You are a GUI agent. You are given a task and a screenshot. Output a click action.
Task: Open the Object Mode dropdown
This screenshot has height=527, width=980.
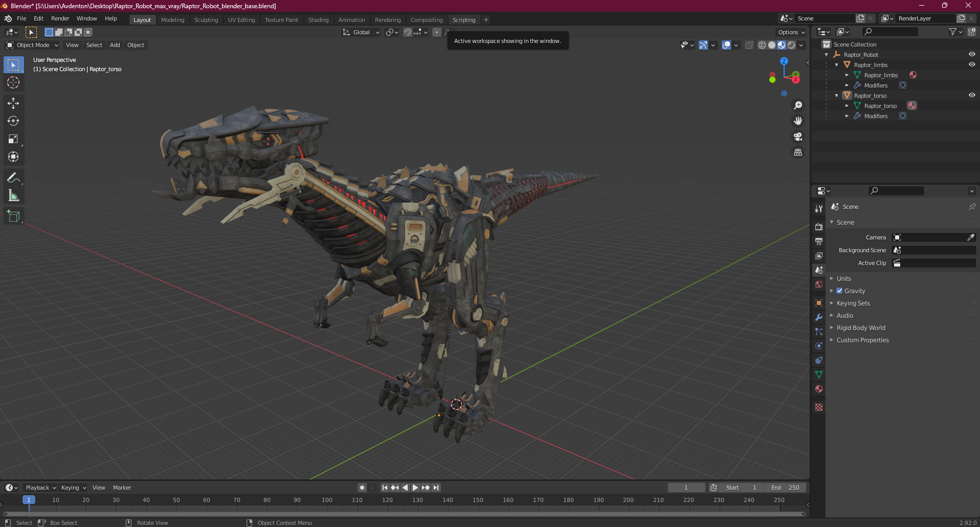coord(32,45)
